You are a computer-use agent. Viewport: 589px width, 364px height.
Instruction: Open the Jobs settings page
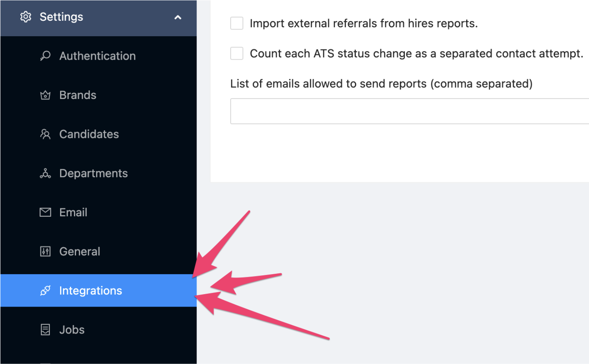(71, 329)
